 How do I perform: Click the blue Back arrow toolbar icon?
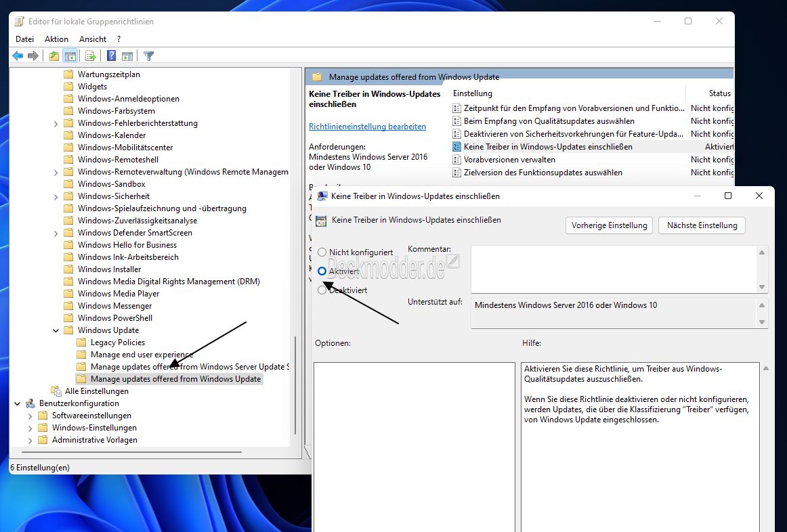(18, 56)
